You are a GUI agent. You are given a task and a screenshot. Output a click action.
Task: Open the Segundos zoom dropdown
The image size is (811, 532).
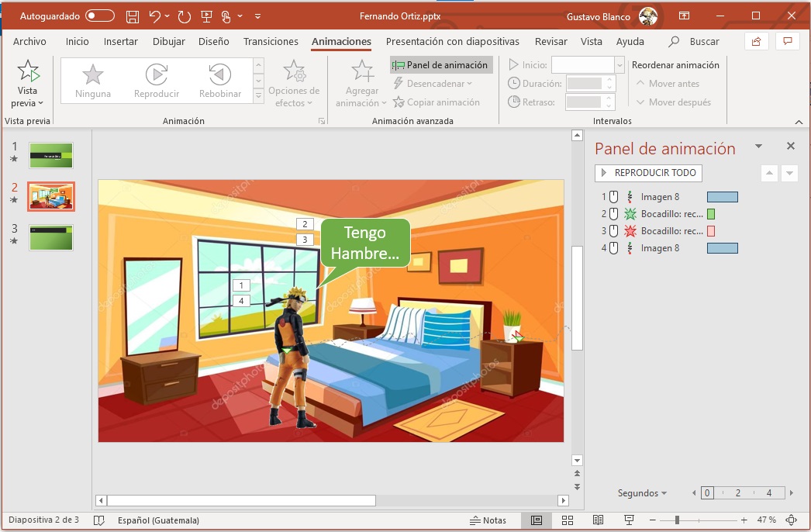click(642, 493)
